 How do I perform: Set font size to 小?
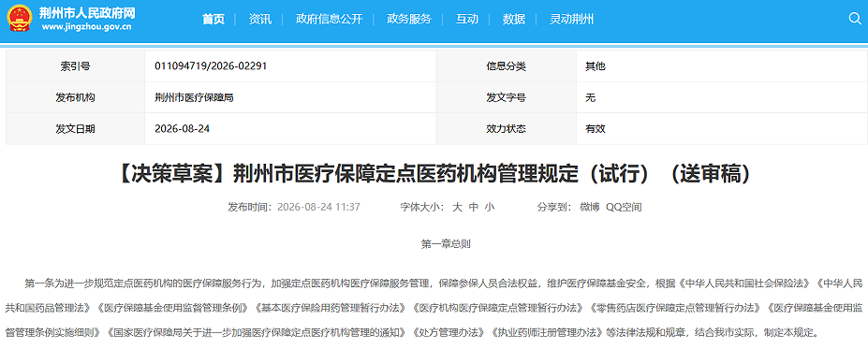[490, 208]
